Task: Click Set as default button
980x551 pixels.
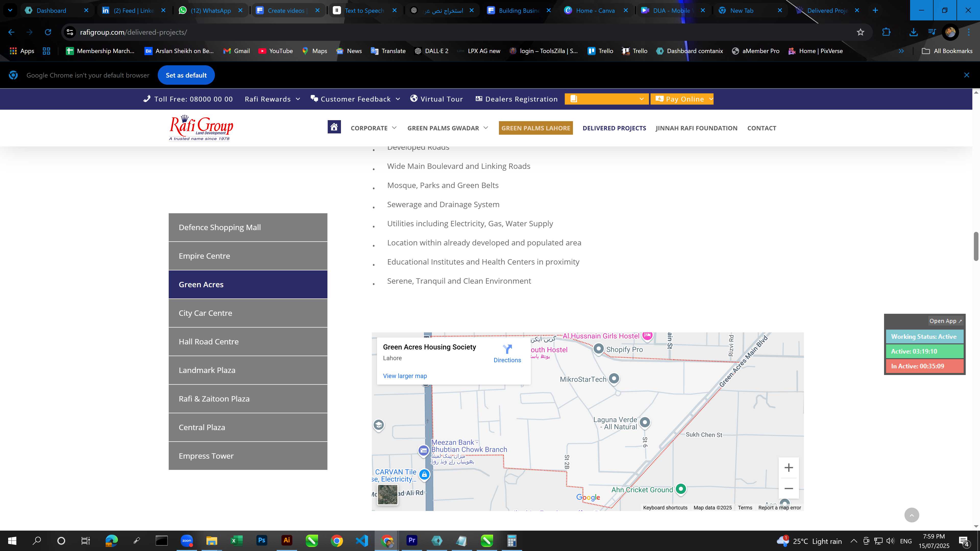Action: pyautogui.click(x=186, y=75)
